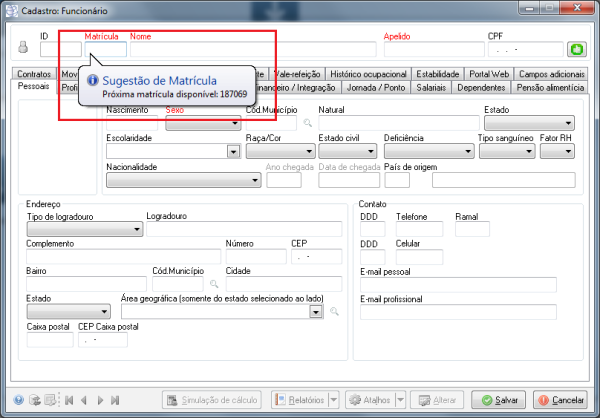The image size is (600, 418).
Task: Click the help icon in bottom toolbar
Action: tap(18, 400)
